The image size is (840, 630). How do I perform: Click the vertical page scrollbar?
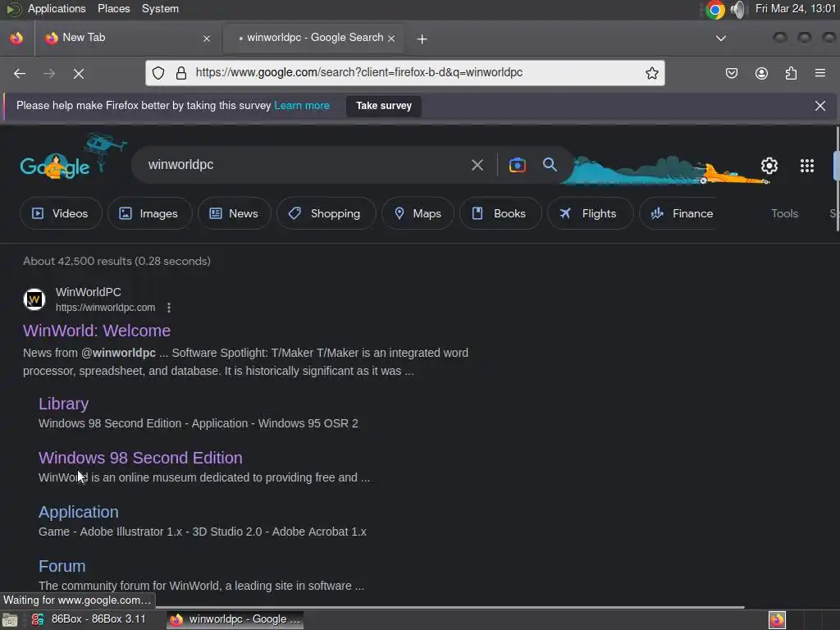point(837,179)
